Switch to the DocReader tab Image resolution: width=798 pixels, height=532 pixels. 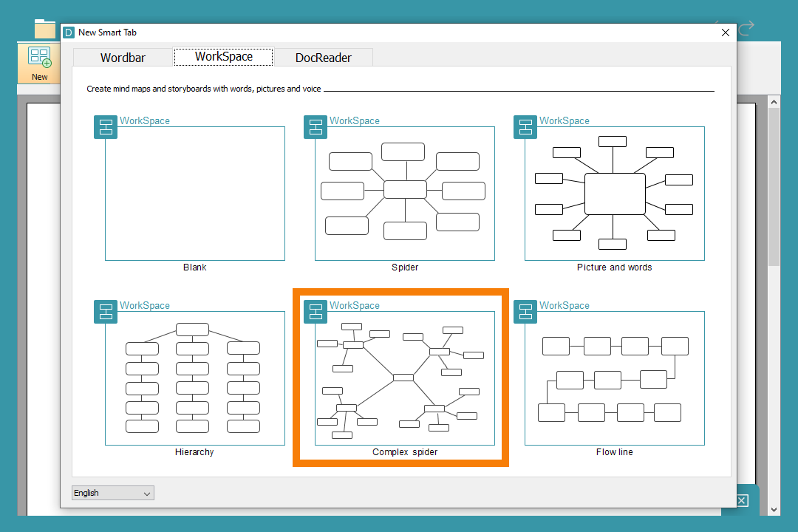click(x=324, y=58)
